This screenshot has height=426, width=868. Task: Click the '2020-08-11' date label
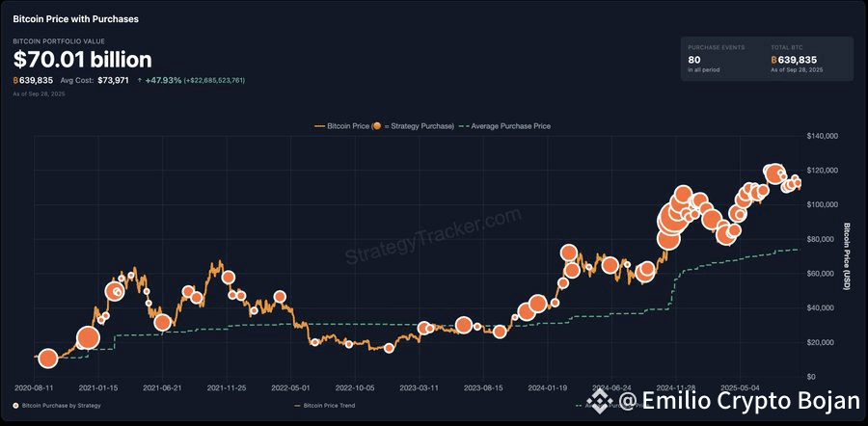point(34,387)
